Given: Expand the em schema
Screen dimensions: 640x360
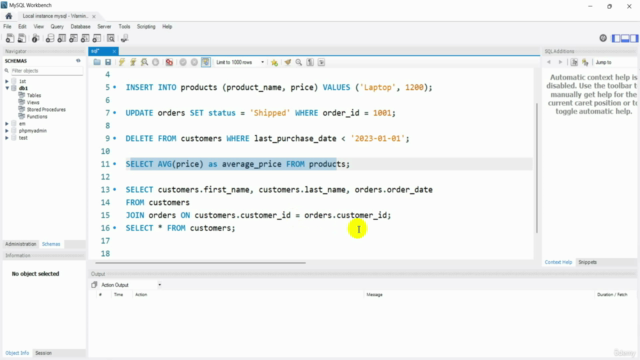Looking at the screenshot, I should (x=7, y=124).
